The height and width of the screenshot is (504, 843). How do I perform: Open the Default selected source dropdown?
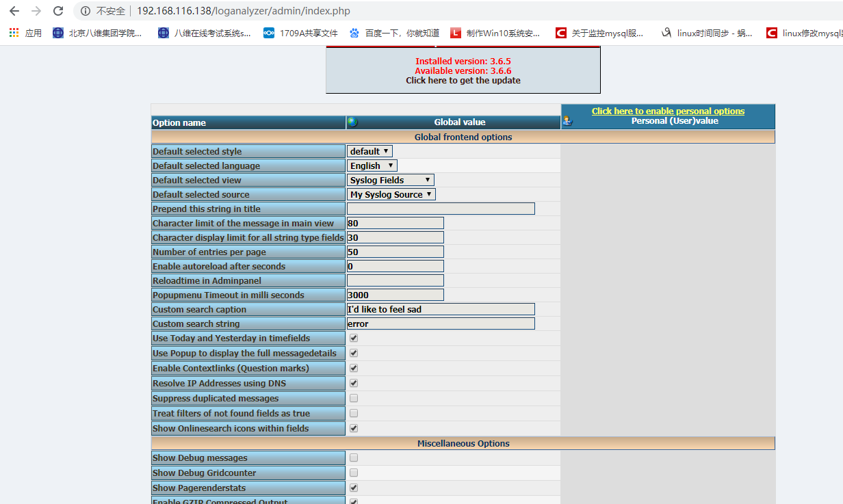coord(391,194)
